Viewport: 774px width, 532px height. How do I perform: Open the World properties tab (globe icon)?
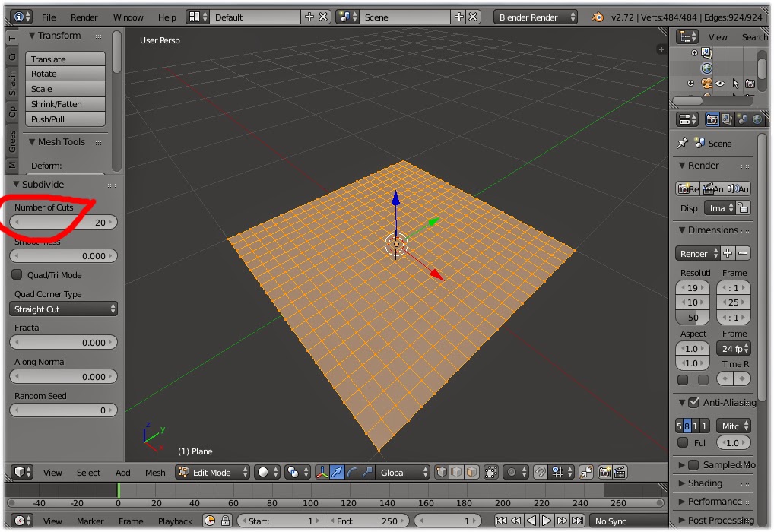tap(758, 119)
